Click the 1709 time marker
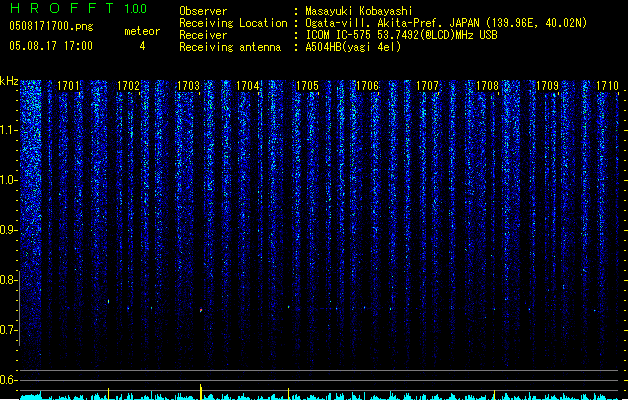Viewport: 629px width, 400px height. click(548, 86)
